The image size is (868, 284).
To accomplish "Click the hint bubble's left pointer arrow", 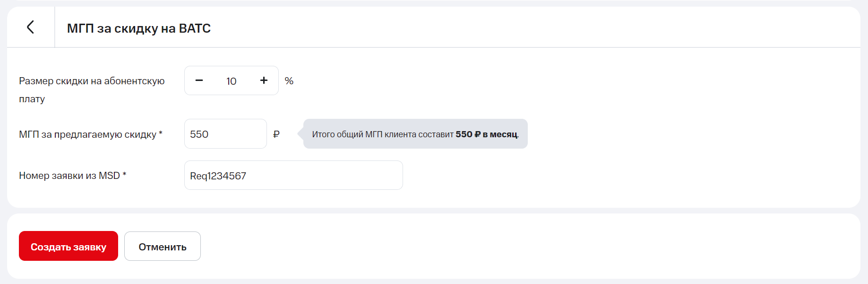I will 300,134.
